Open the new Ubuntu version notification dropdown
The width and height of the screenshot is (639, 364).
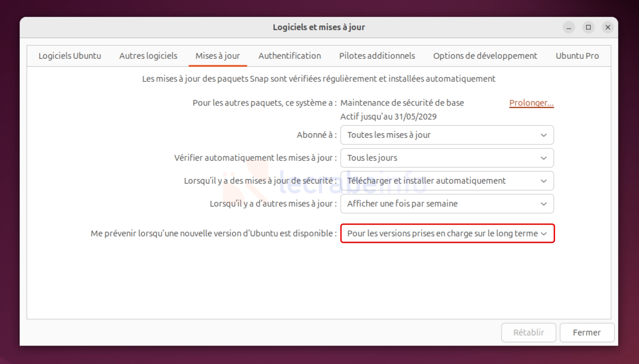click(447, 234)
